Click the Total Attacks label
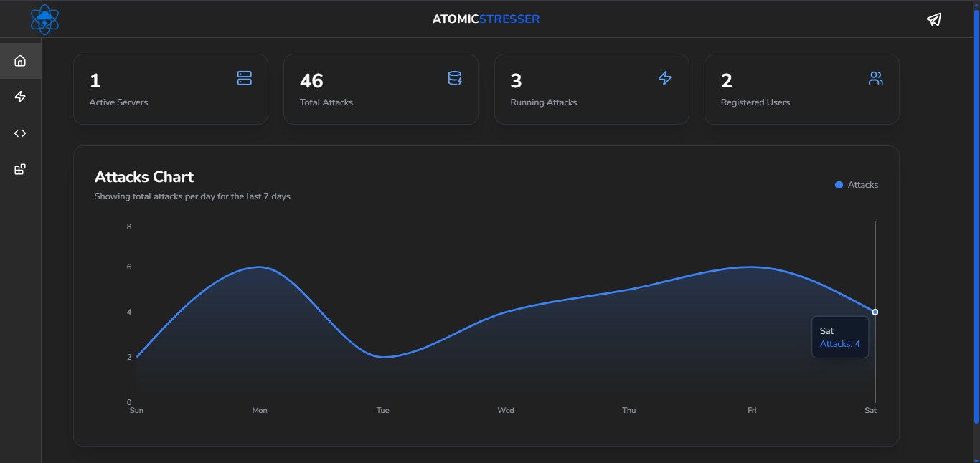Image resolution: width=980 pixels, height=463 pixels. [326, 102]
